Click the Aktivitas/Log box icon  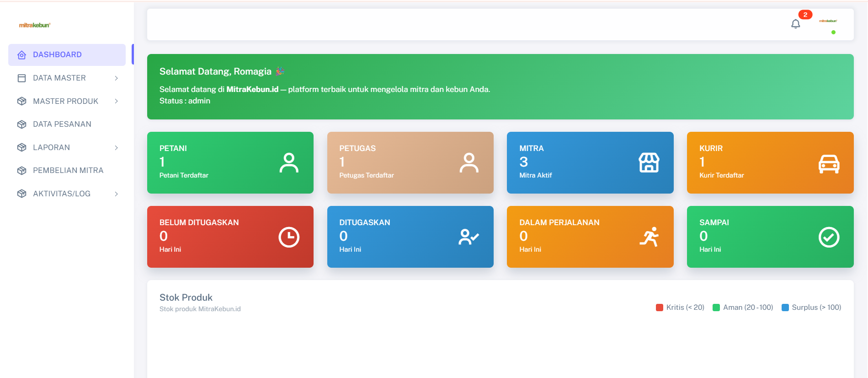pos(21,194)
